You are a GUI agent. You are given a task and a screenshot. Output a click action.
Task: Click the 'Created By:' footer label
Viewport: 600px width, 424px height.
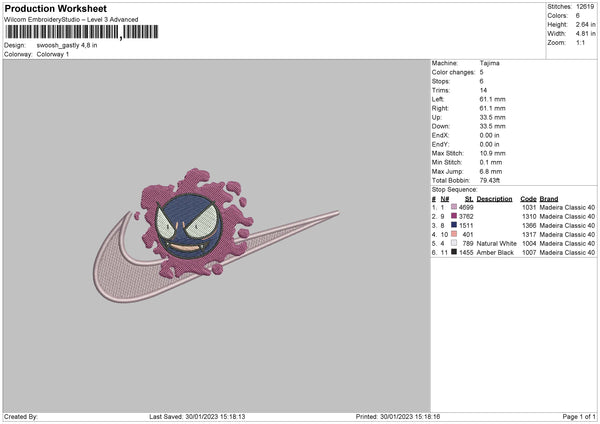tap(21, 416)
